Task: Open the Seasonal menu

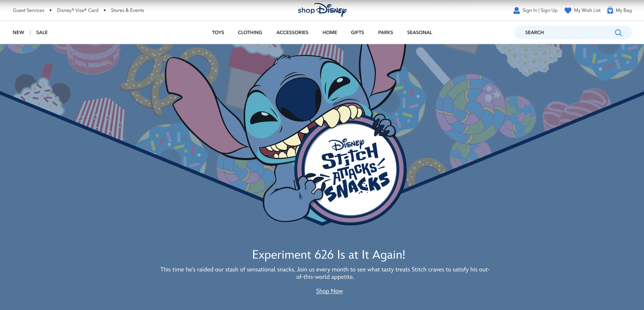Action: tap(419, 33)
